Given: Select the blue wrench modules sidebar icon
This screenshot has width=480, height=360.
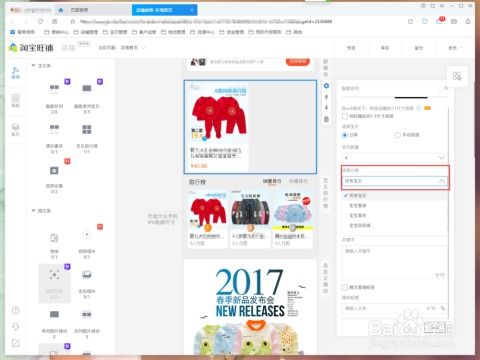Looking at the screenshot, I should 16,72.
